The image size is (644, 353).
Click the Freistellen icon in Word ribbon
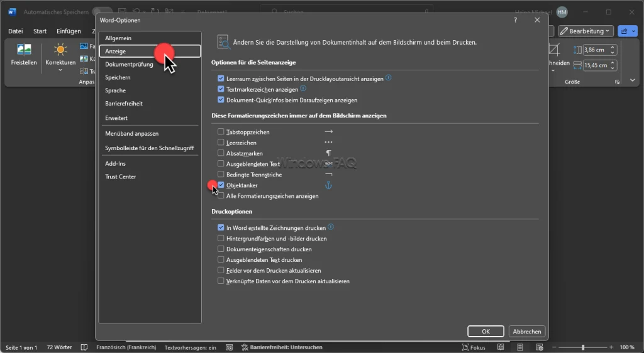[x=24, y=50]
